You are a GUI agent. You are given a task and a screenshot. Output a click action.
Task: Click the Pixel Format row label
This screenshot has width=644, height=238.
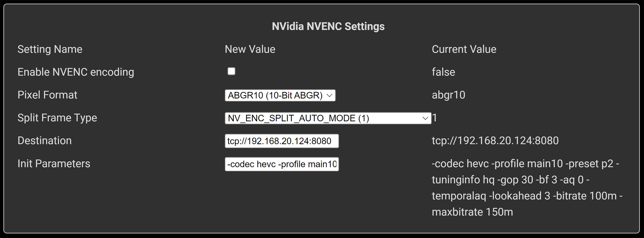click(x=47, y=95)
